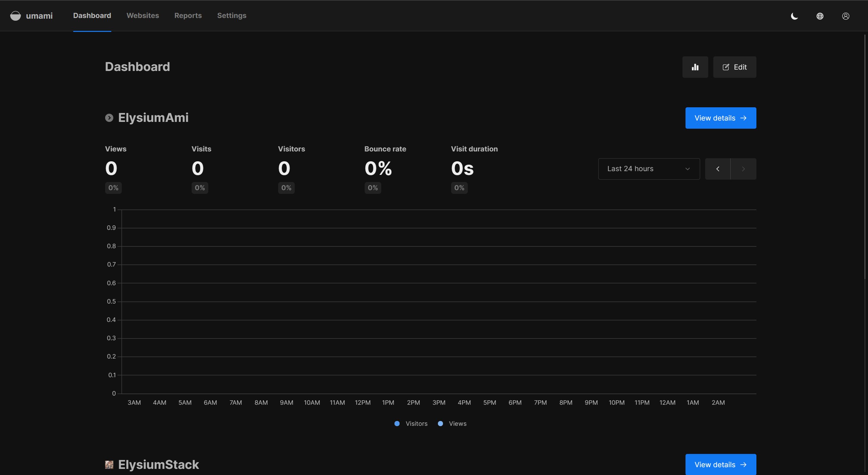Switch to Reports tab
Image resolution: width=868 pixels, height=475 pixels.
point(188,16)
